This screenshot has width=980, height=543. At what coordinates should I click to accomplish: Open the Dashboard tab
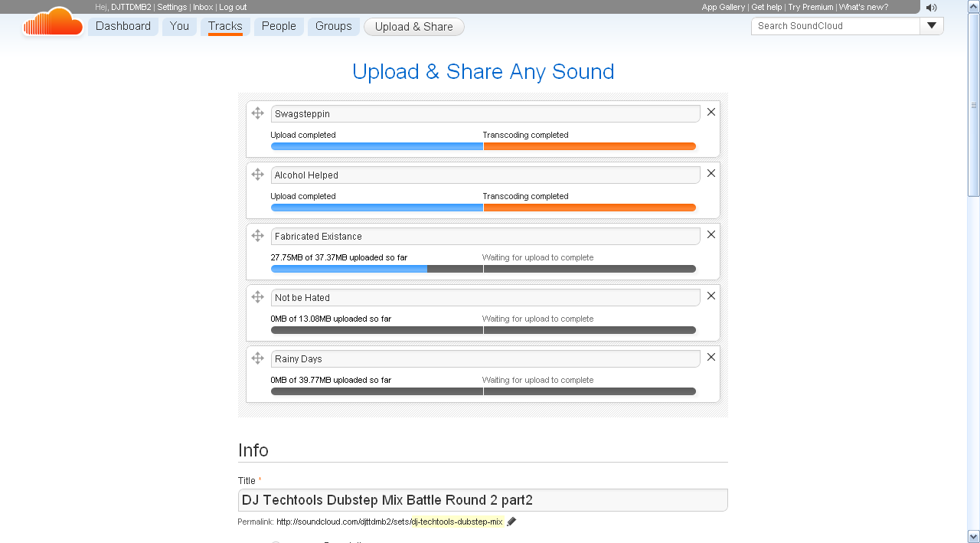tap(123, 26)
